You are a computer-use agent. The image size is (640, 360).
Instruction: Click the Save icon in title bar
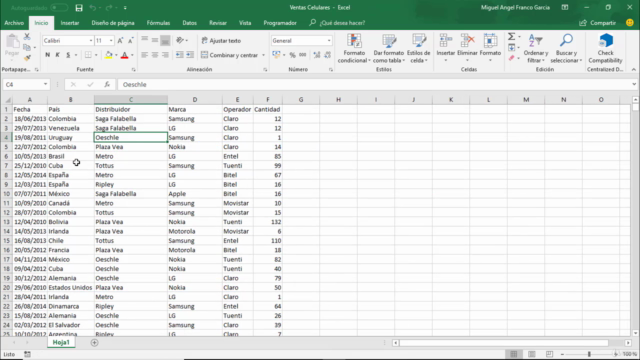coord(79,8)
